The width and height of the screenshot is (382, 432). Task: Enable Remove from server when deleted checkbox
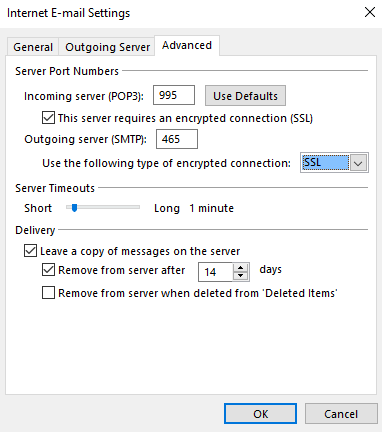[x=48, y=293]
